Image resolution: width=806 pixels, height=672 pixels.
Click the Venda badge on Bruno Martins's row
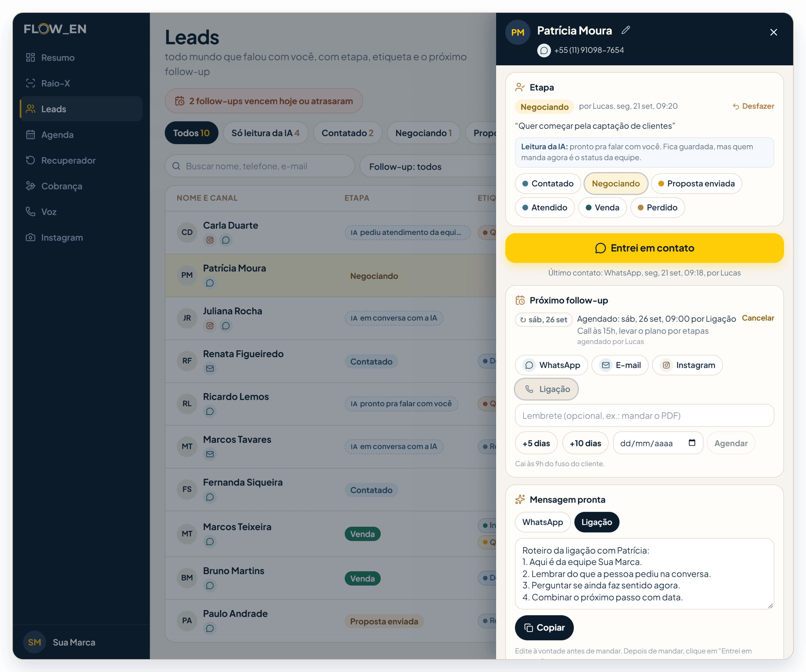pos(362,578)
